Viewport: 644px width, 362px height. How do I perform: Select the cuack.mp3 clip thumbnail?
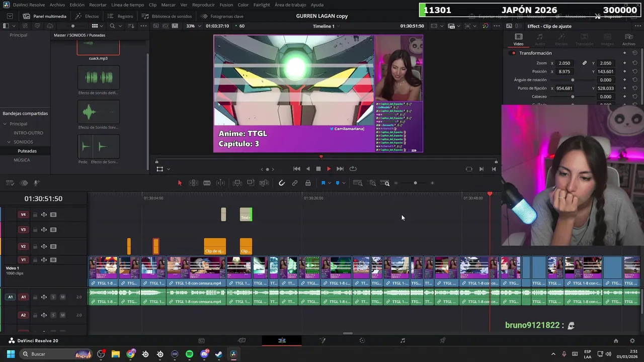(98, 48)
